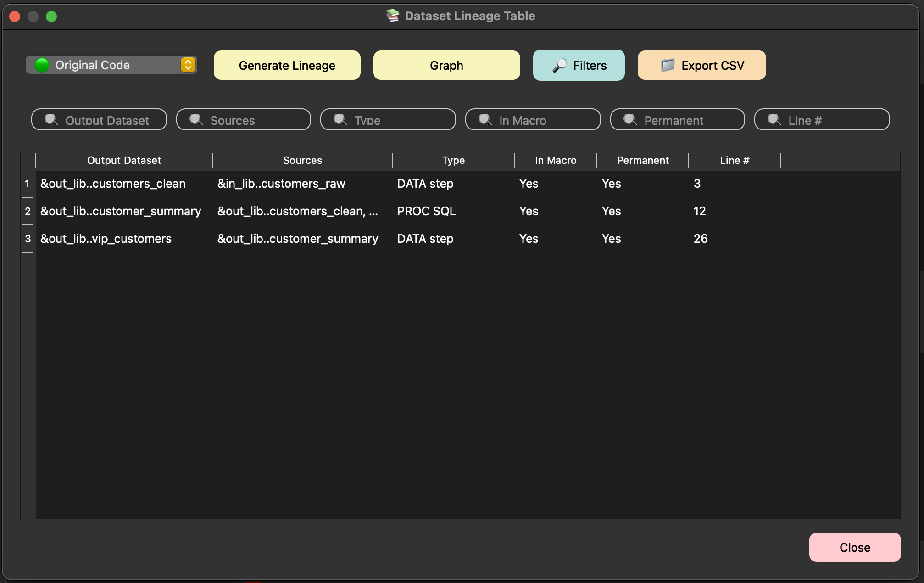Click the magnifying glass icon in Line # filter
The width and height of the screenshot is (924, 583).
click(774, 120)
